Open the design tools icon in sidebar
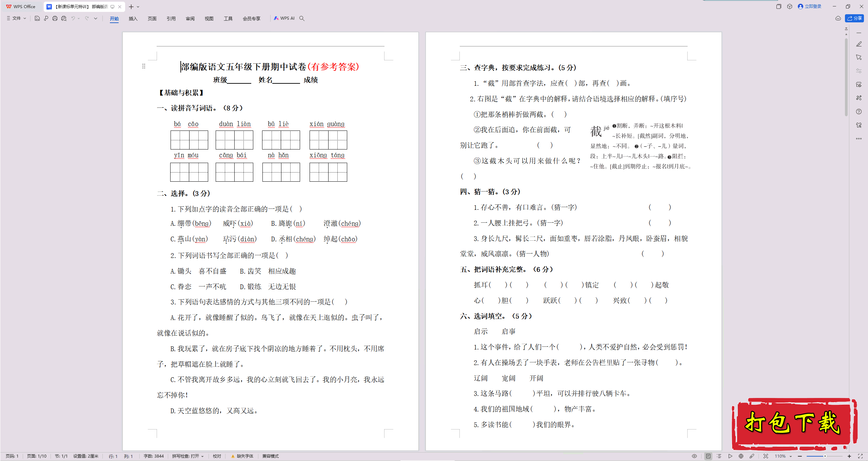 [859, 98]
